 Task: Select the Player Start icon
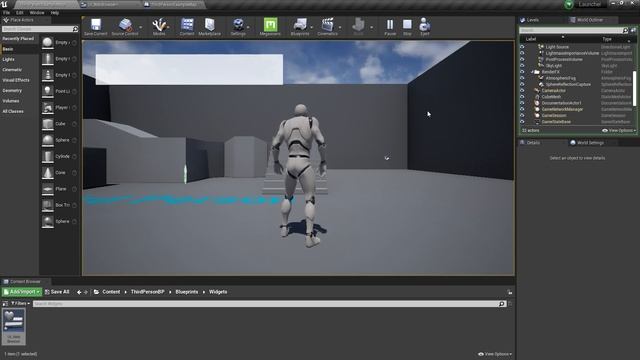coord(48,107)
